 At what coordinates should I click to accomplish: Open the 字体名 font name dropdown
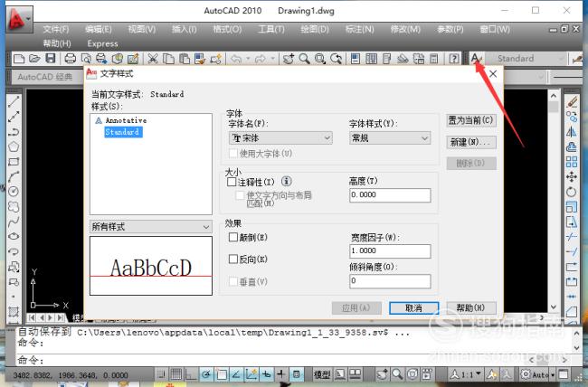click(x=280, y=138)
